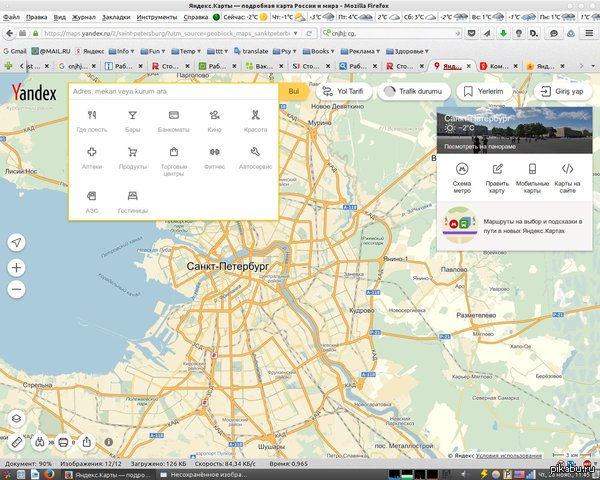
Task: Expand the 'Реклама' bookmarks folder
Action: point(360,51)
